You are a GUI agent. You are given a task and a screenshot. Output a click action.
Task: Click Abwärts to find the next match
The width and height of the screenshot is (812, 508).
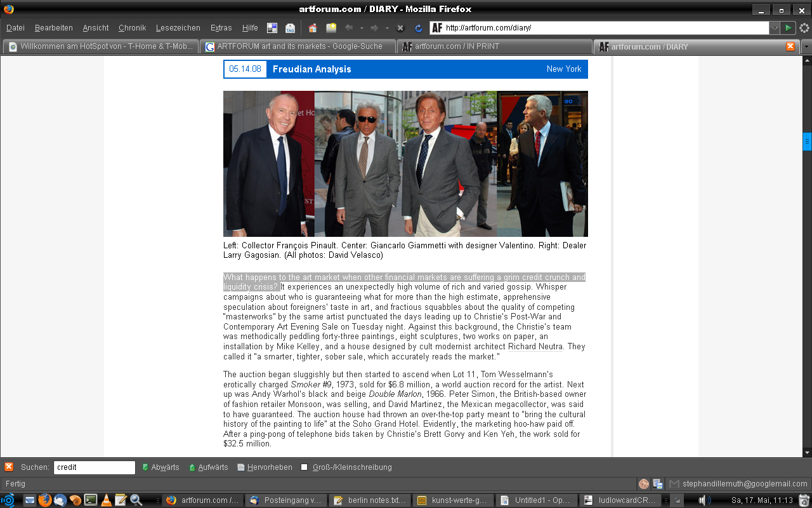pos(160,467)
